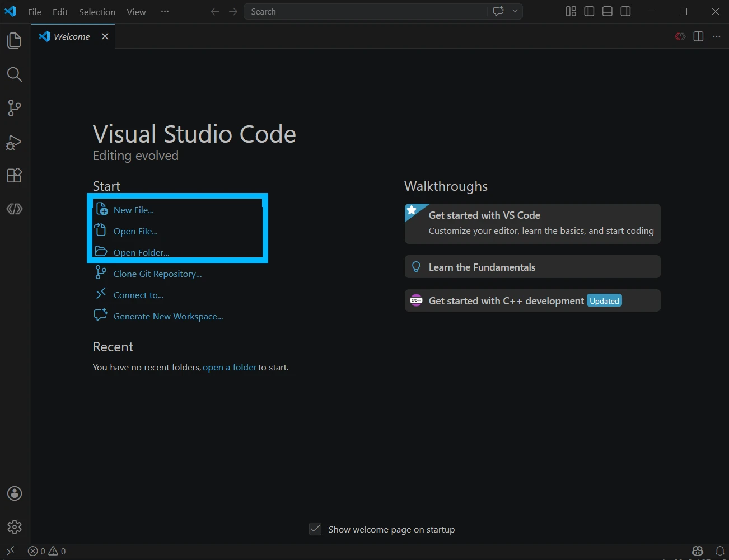The width and height of the screenshot is (729, 560).
Task: Open the Explorer view in activity bar
Action: tap(15, 41)
